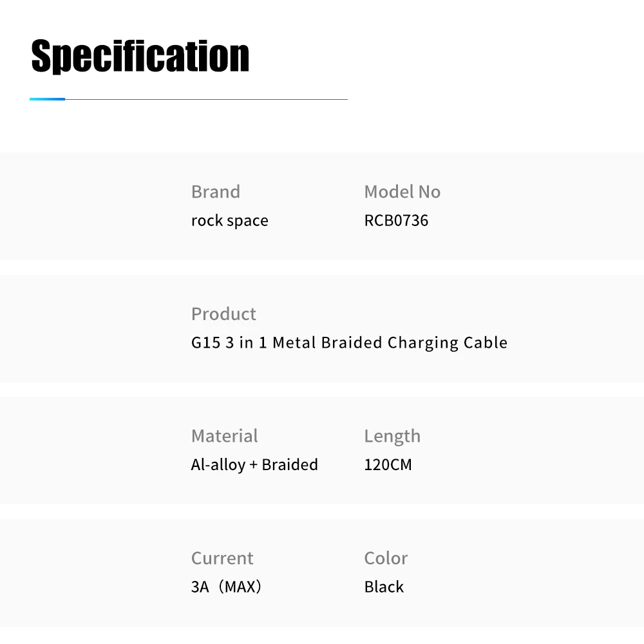Click the RCB0736 model number
This screenshot has width=644, height=644.
pyautogui.click(x=396, y=220)
